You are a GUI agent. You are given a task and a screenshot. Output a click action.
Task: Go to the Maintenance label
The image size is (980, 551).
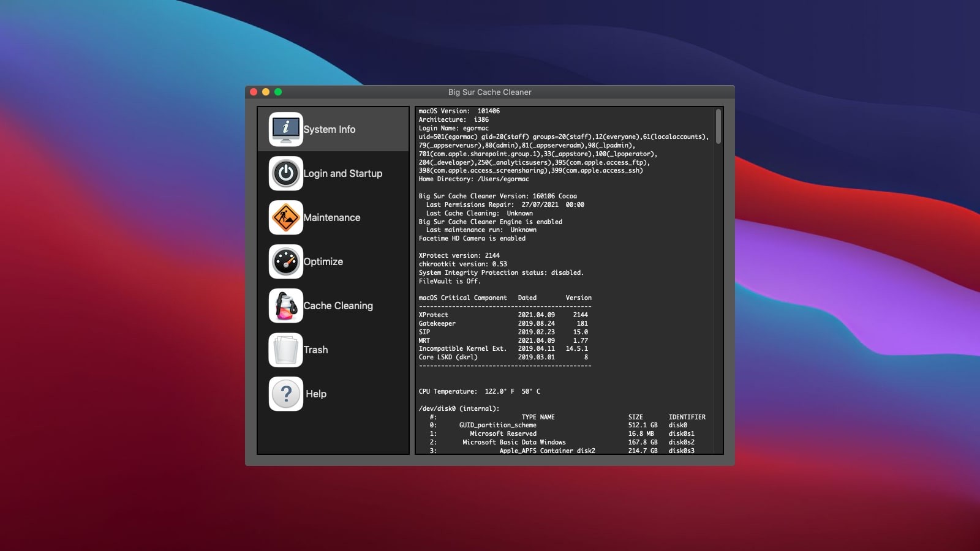(331, 217)
